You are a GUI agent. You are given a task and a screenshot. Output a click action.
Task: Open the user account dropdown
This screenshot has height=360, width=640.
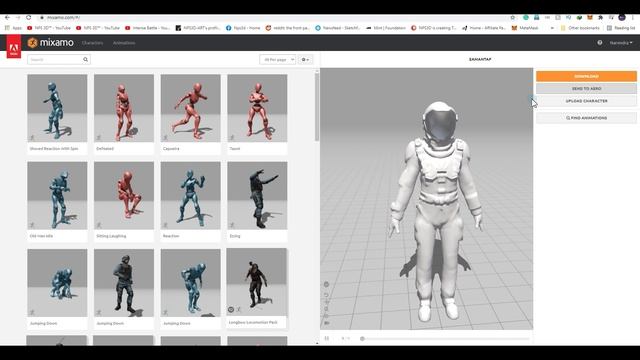(x=621, y=42)
